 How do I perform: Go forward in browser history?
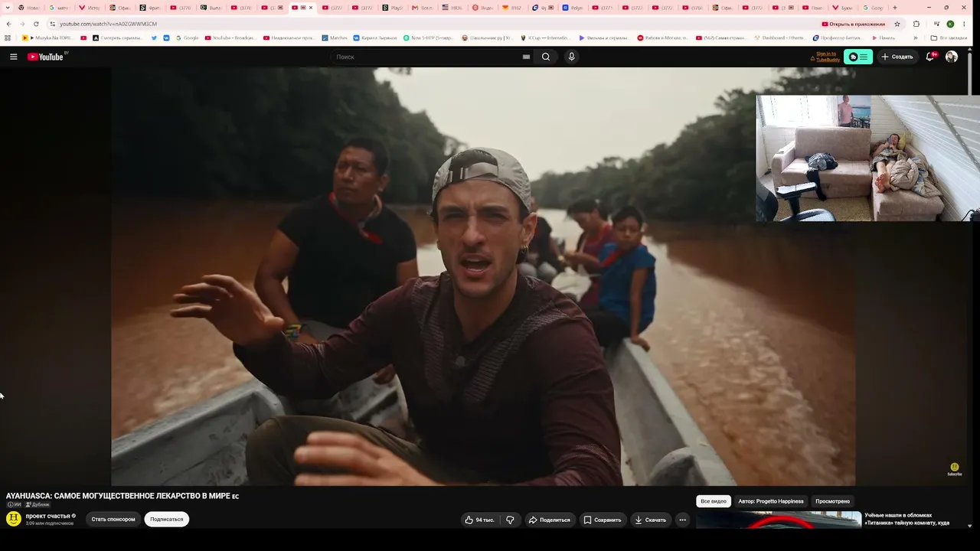21,24
